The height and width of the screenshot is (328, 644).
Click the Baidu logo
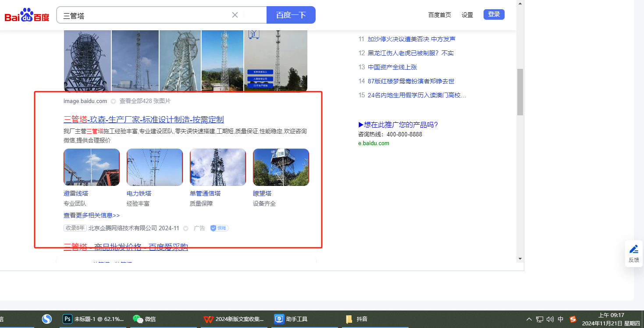[x=27, y=16]
